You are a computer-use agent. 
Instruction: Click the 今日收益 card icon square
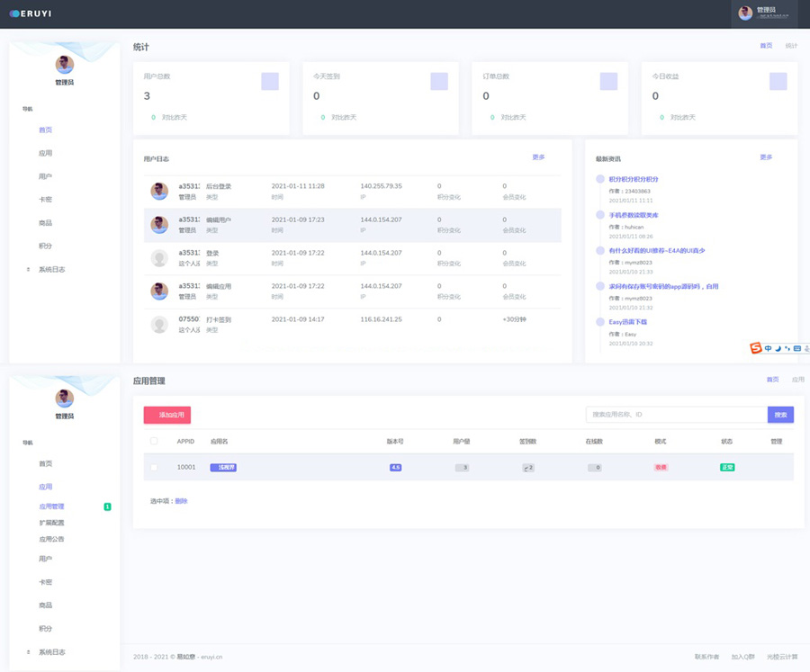tap(778, 81)
